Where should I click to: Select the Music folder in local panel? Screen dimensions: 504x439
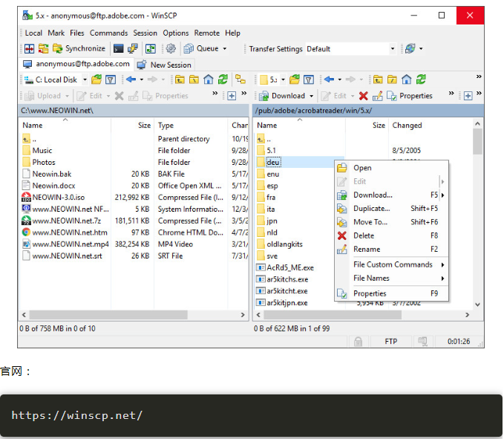point(42,151)
